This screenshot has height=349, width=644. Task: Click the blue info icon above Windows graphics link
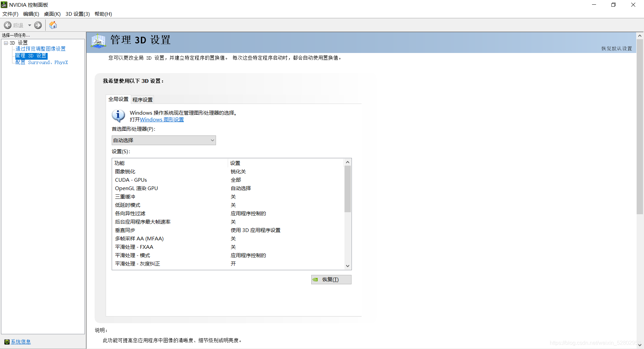(118, 116)
